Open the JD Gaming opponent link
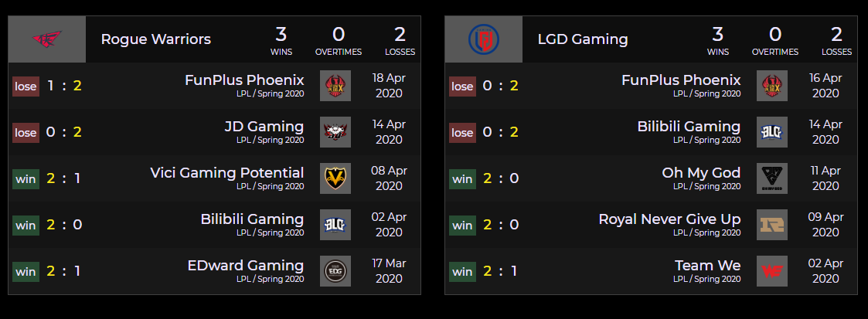Screen dimensions: 868x319 (264, 127)
